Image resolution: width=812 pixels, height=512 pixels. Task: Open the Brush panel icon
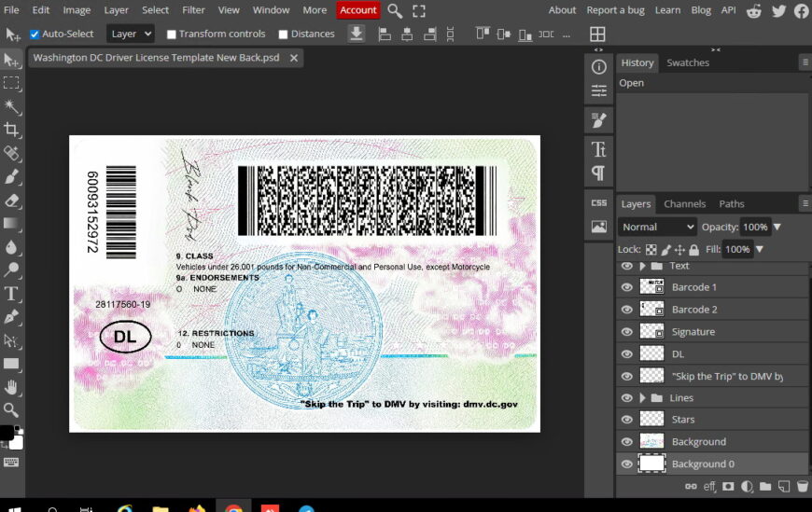point(598,120)
